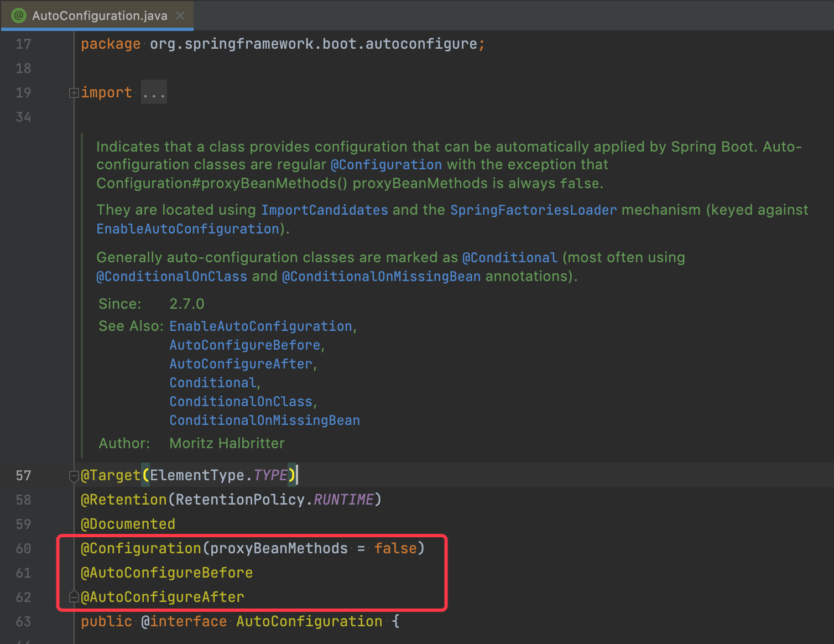This screenshot has height=644, width=834.
Task: Click fold end marker at line 62
Action: 74,597
